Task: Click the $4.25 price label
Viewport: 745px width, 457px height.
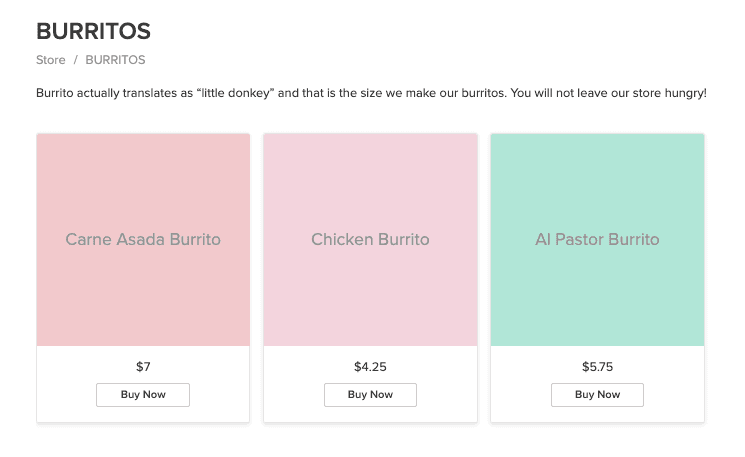Action: point(370,367)
